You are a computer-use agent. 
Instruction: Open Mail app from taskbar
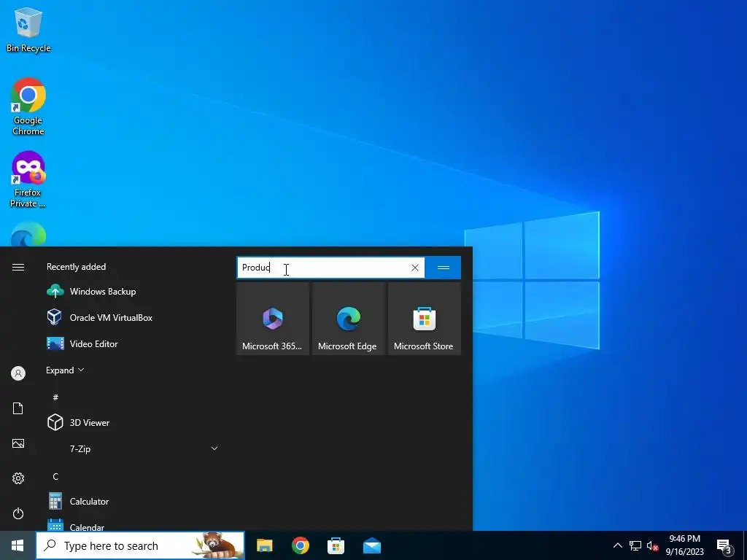pyautogui.click(x=371, y=545)
